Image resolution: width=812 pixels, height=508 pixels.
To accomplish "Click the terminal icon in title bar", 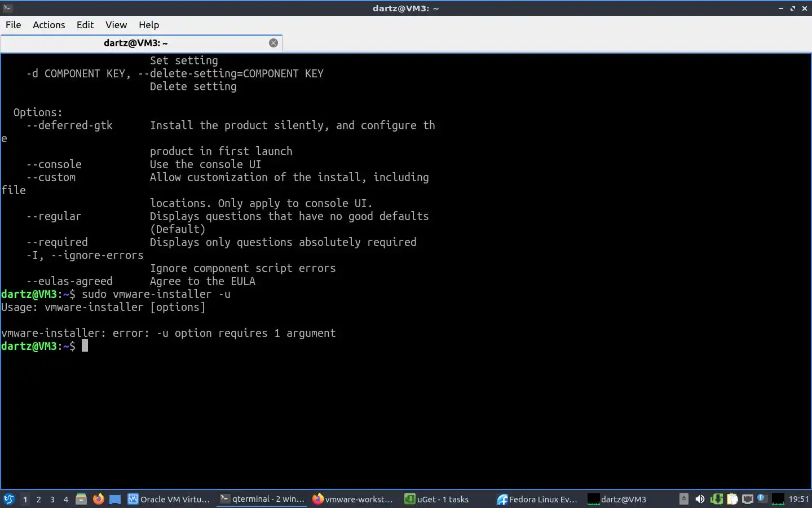I will [x=7, y=8].
